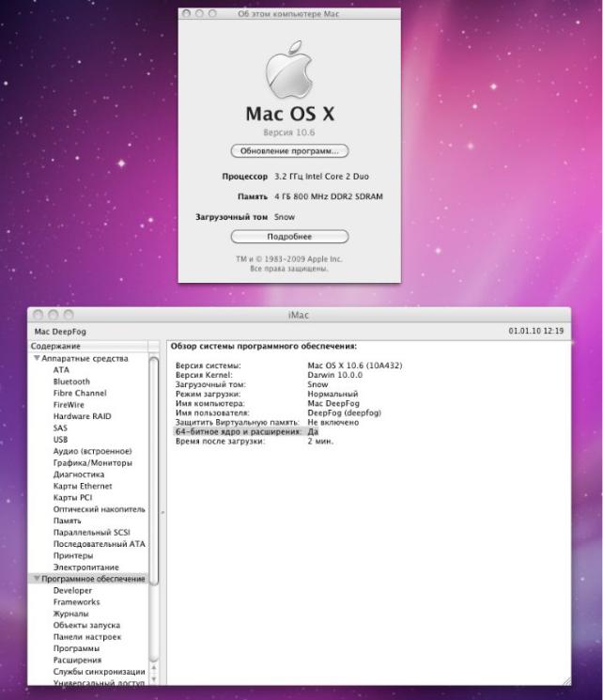Select Оптический накопитель entry
603x700 pixels.
(x=99, y=509)
